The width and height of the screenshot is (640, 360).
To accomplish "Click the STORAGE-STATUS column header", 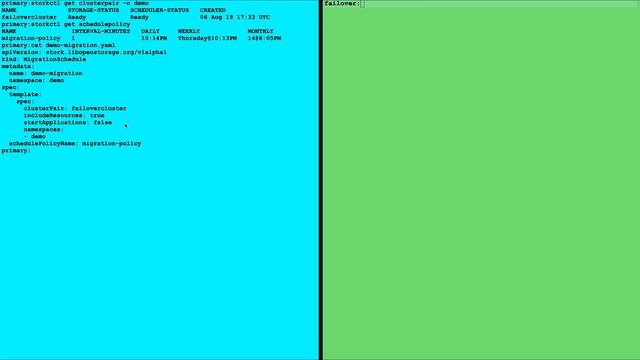I will pyautogui.click(x=93, y=10).
